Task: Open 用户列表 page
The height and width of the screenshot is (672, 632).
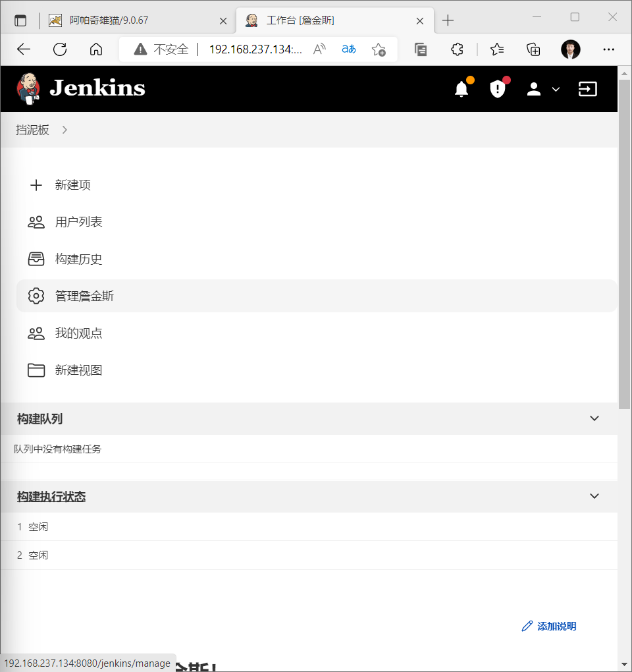Action: pyautogui.click(x=79, y=222)
